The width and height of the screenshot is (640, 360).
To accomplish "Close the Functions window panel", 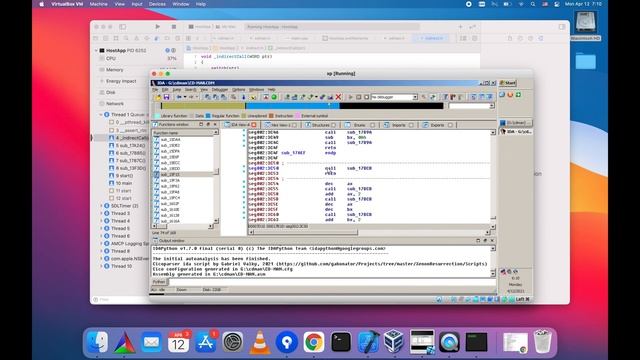I will point(215,124).
